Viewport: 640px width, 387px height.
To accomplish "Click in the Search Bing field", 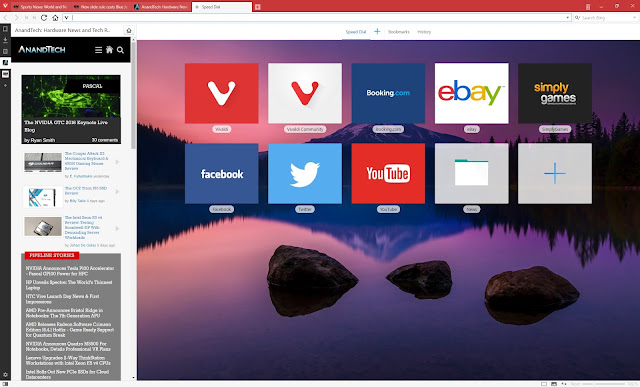I will pos(606,18).
